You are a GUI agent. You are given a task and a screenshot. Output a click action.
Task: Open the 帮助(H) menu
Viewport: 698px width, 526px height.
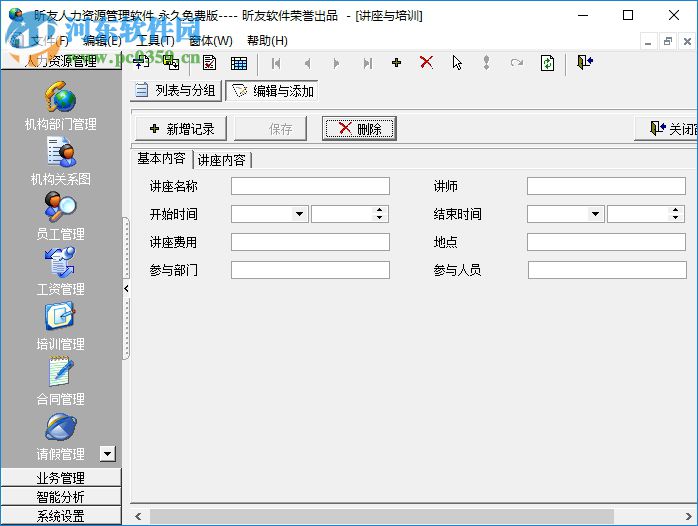pos(267,41)
